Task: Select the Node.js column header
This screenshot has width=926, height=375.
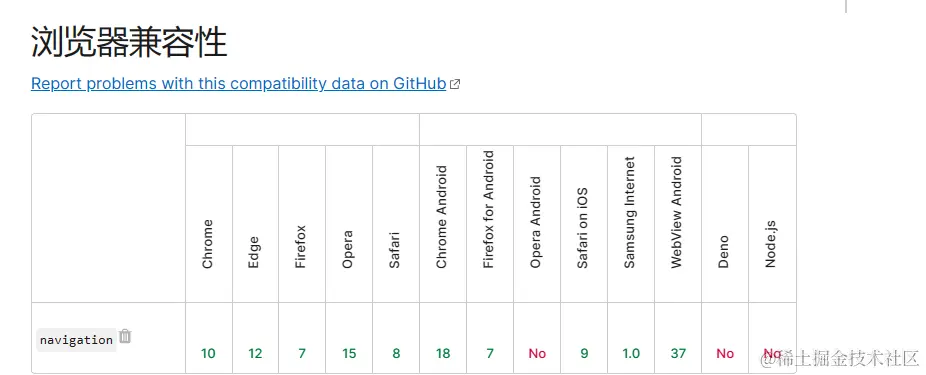Action: 772,224
